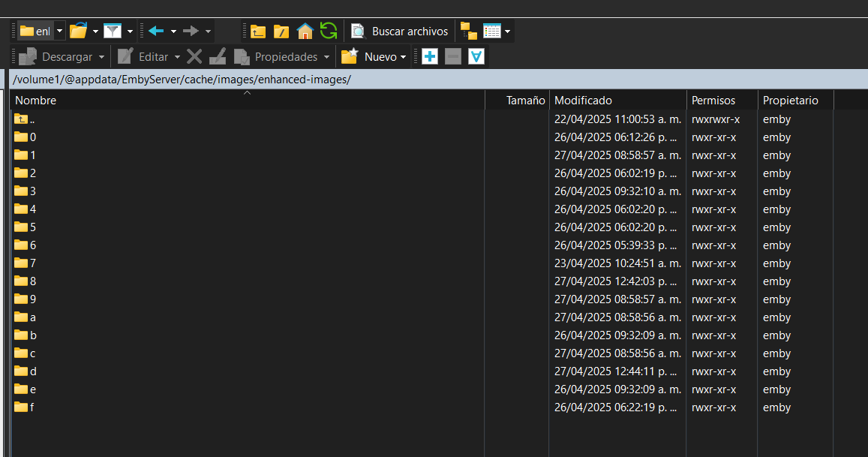Show the directory tree panel icon

click(x=468, y=32)
